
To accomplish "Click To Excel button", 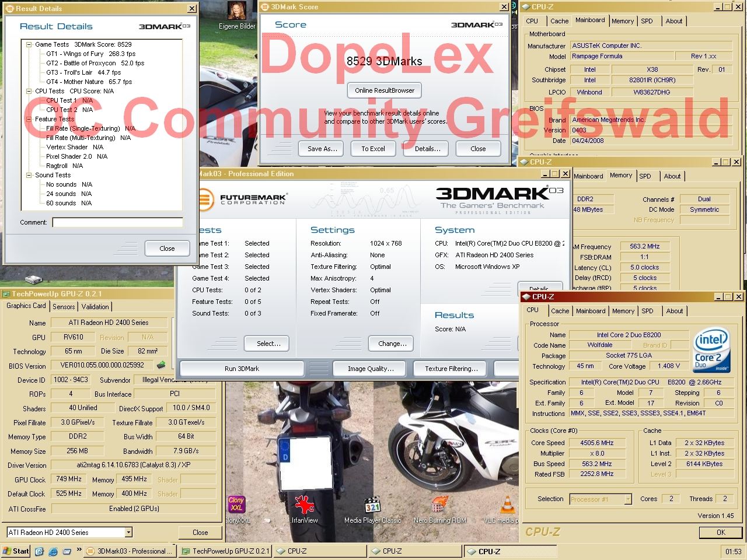I will click(373, 149).
